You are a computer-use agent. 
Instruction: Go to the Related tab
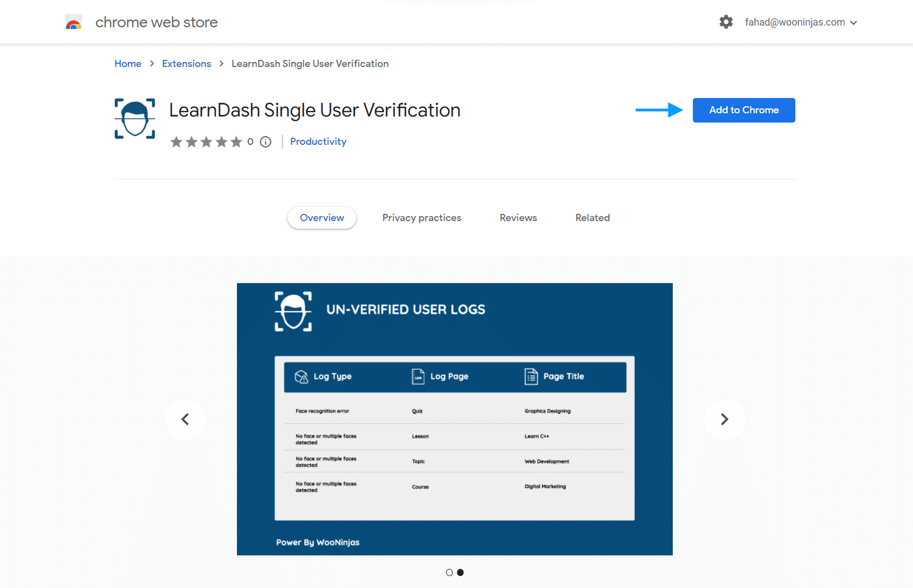click(592, 218)
